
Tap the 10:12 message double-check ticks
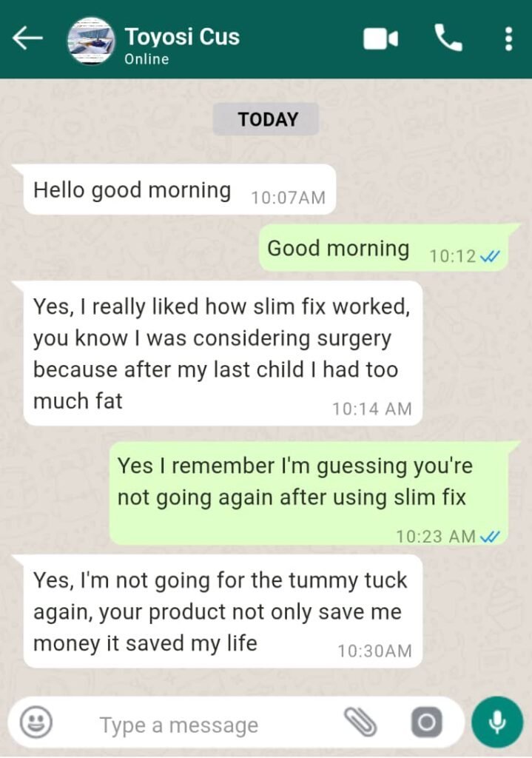click(490, 256)
